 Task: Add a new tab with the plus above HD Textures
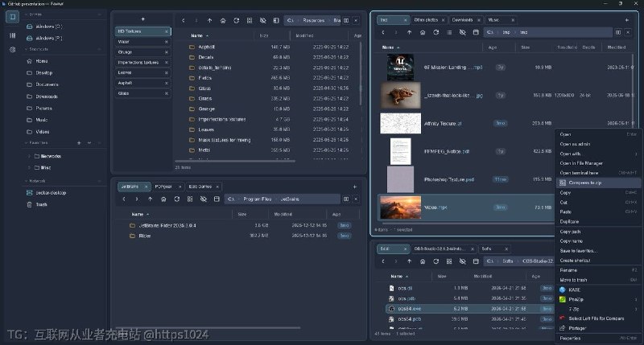[x=143, y=19]
